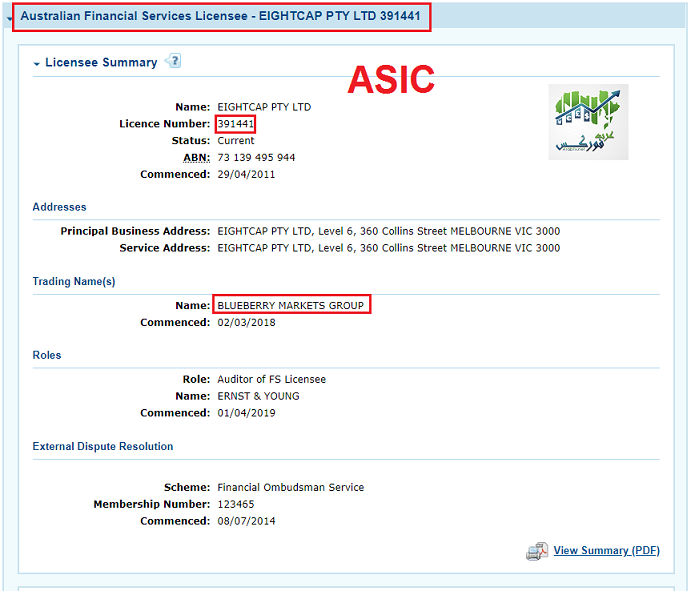The height and width of the screenshot is (591, 691).
Task: Click the Status value Current
Action: coord(236,141)
